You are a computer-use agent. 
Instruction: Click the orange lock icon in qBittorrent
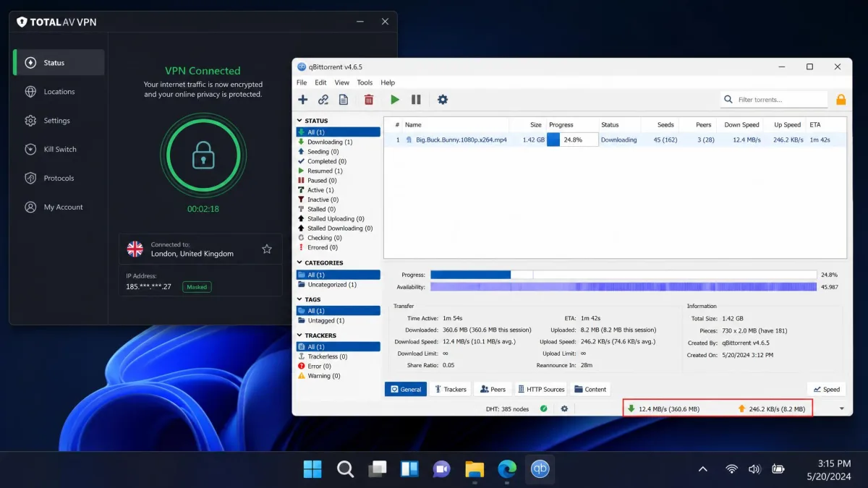[x=841, y=100]
